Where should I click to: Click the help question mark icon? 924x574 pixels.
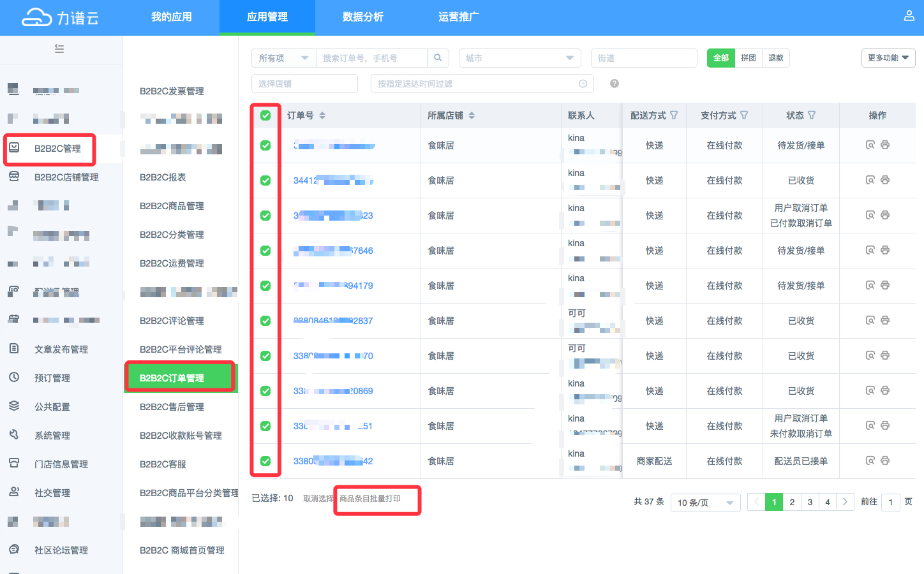pos(615,84)
